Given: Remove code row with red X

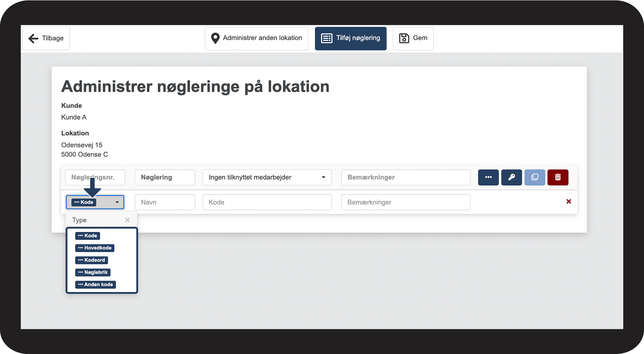Looking at the screenshot, I should 569,202.
